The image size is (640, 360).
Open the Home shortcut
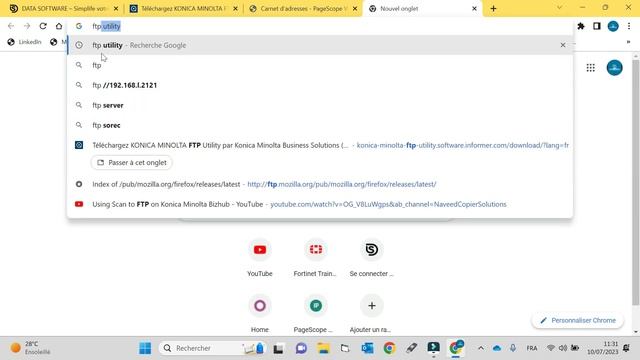pyautogui.click(x=260, y=314)
